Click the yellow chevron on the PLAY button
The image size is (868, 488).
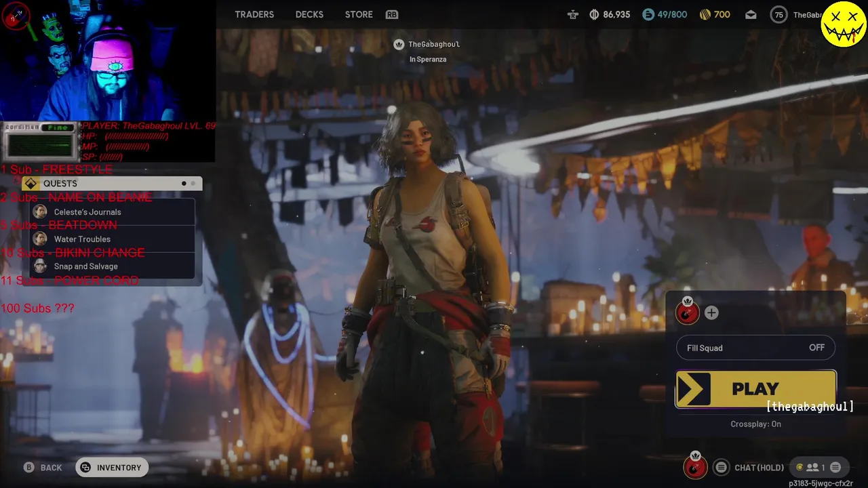click(692, 390)
